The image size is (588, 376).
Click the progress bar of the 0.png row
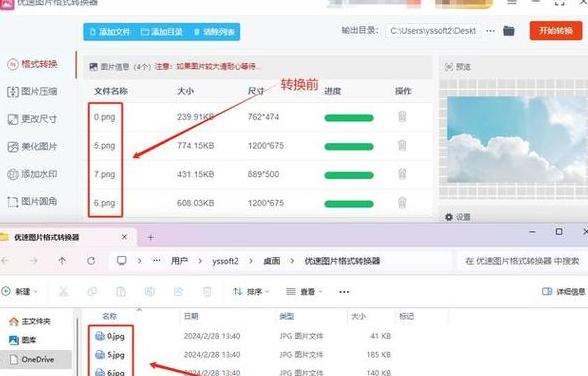(349, 118)
